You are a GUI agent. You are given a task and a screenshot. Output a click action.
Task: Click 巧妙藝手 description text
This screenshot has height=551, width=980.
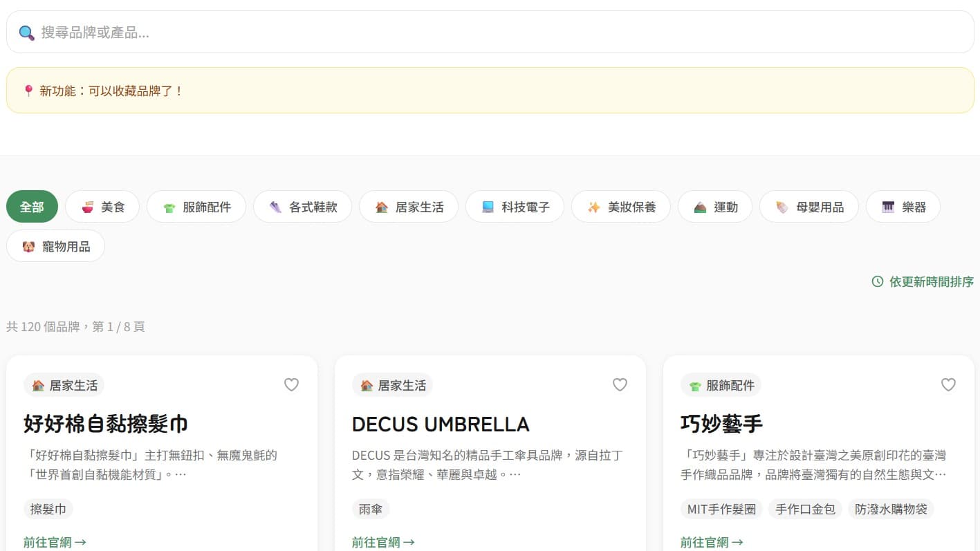pos(813,465)
